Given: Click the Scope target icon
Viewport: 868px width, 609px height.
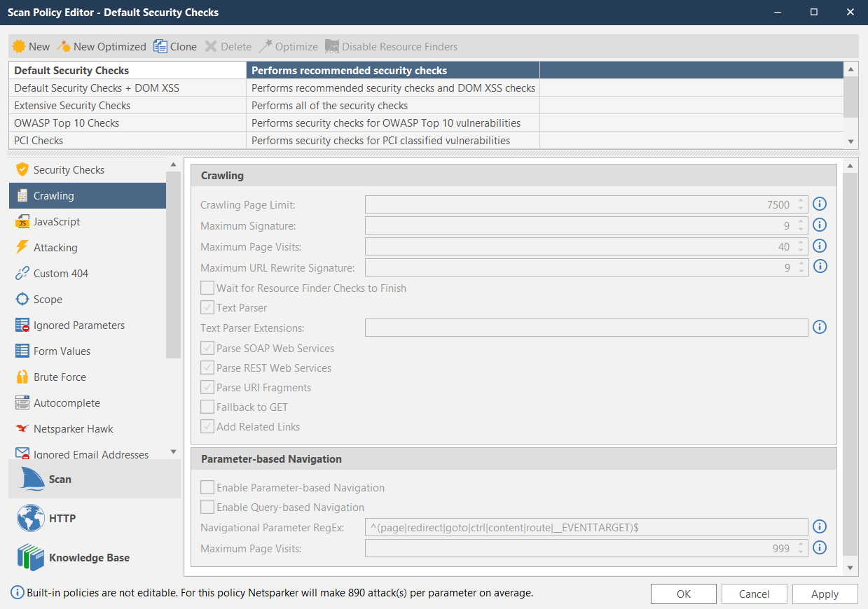Looking at the screenshot, I should pyautogui.click(x=22, y=300).
